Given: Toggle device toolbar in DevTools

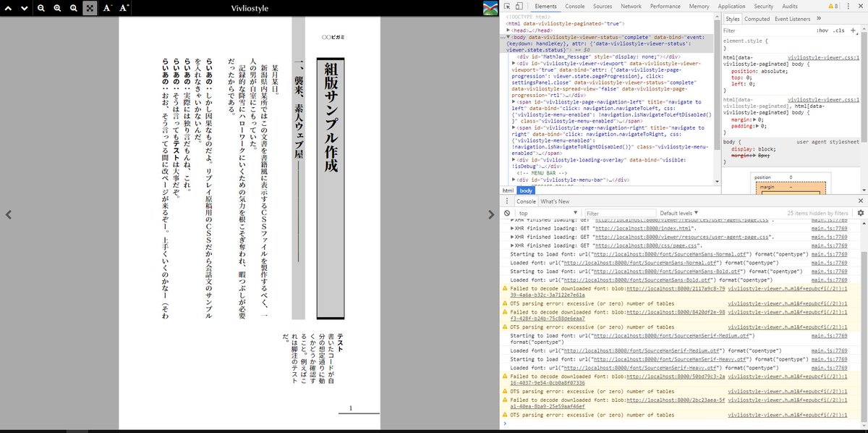Looking at the screenshot, I should pyautogui.click(x=521, y=6).
